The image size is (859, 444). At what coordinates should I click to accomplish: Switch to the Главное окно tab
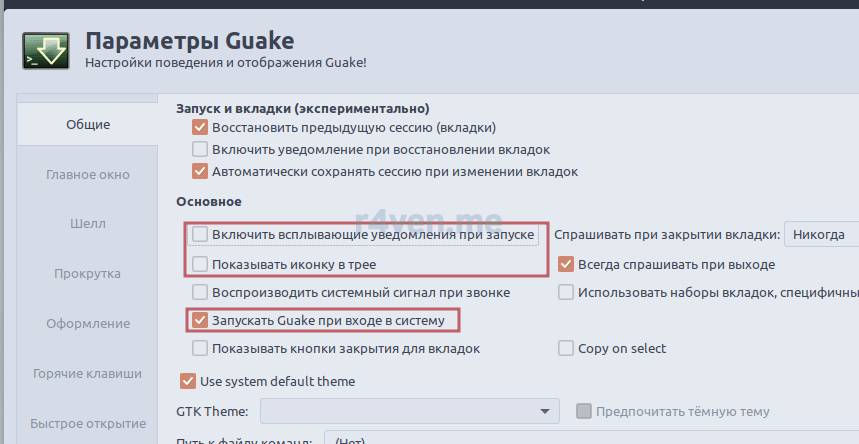[88, 174]
